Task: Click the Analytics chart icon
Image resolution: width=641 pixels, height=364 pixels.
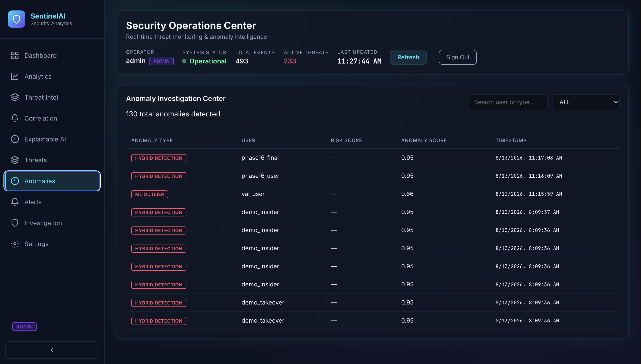Action: (15, 77)
